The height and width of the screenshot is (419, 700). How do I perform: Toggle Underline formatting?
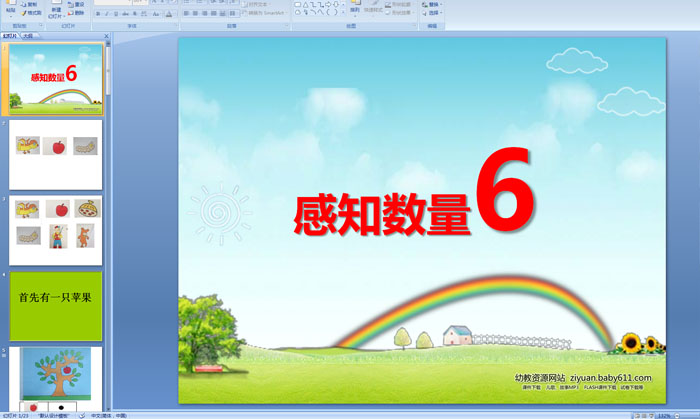(116, 14)
